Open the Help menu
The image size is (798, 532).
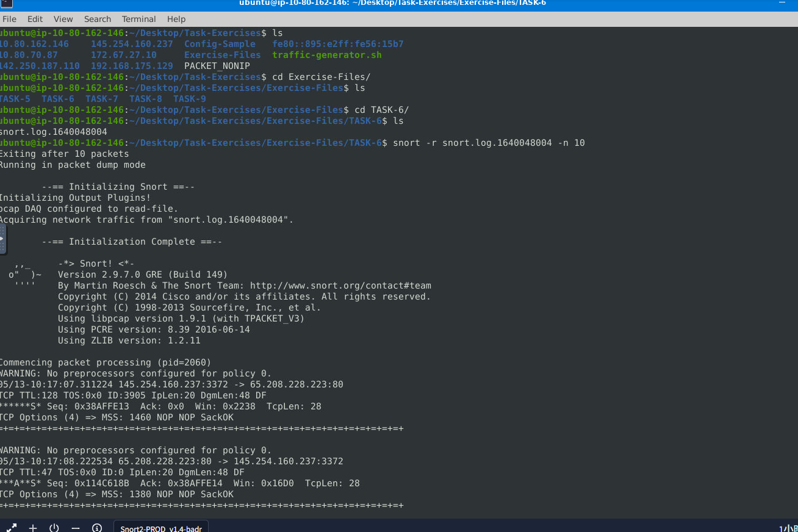point(176,19)
